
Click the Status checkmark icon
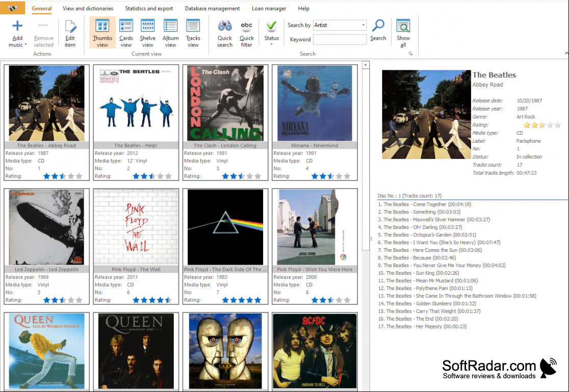point(271,26)
